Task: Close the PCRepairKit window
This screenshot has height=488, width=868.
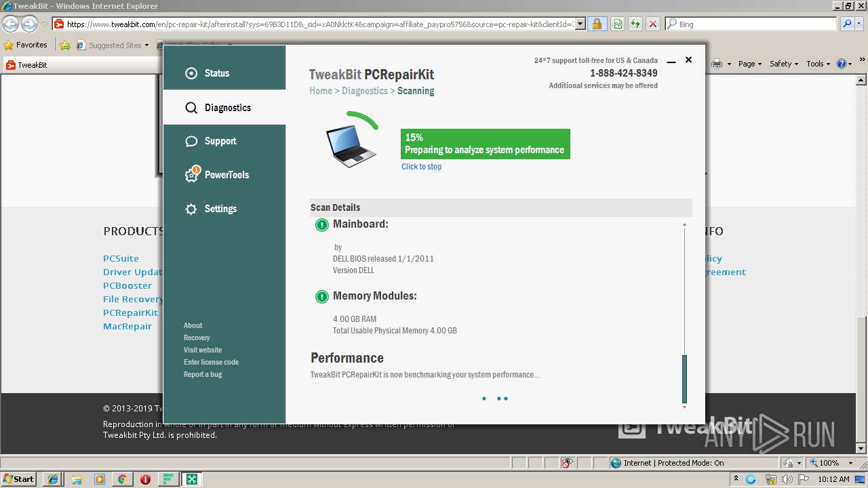Action: click(x=688, y=60)
